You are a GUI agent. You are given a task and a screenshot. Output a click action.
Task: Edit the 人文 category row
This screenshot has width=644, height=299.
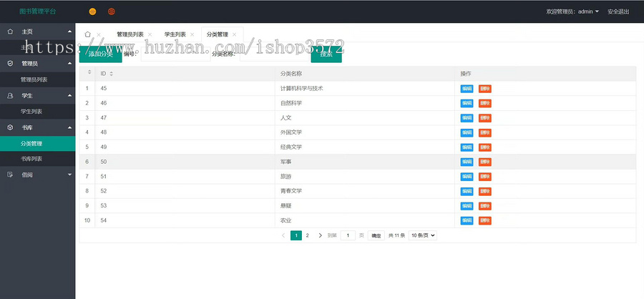467,118
